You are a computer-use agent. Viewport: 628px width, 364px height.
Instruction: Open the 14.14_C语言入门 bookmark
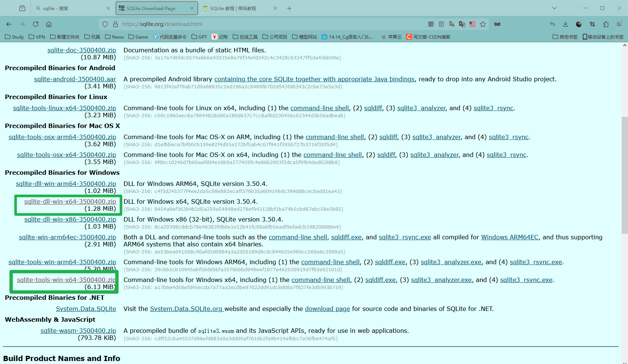tap(347, 37)
